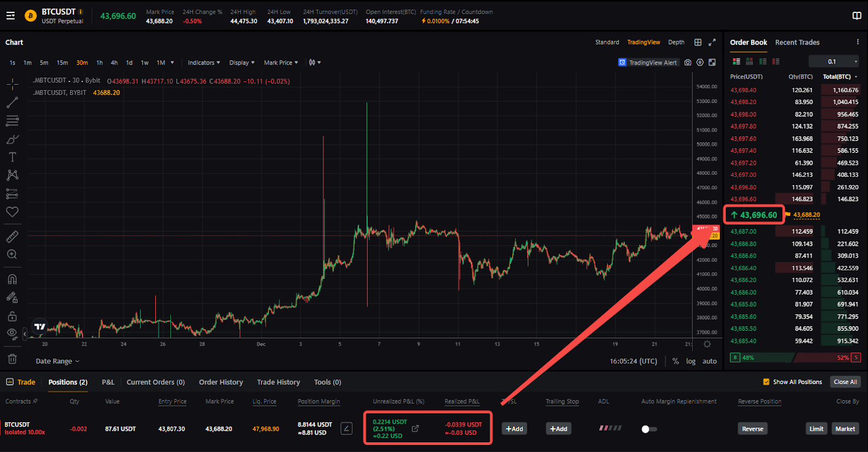Click the chart screenshot camera icon
The height and width of the screenshot is (452, 868).
click(688, 62)
